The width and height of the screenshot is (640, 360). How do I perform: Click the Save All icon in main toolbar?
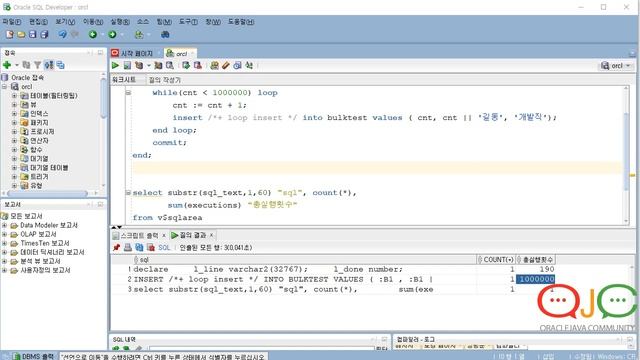coord(44,35)
